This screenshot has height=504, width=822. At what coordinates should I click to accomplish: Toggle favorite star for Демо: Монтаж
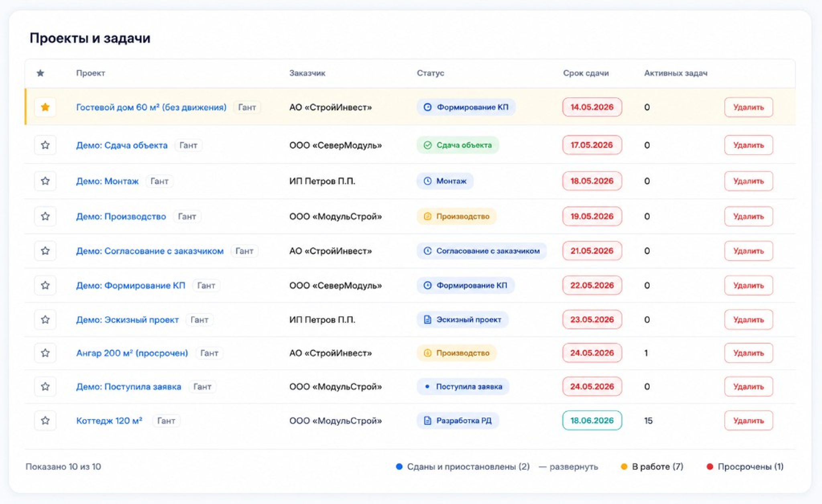(x=45, y=181)
